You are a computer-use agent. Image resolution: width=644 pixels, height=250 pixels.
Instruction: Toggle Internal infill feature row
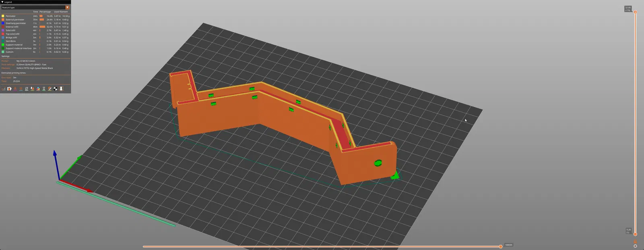(x=35, y=27)
